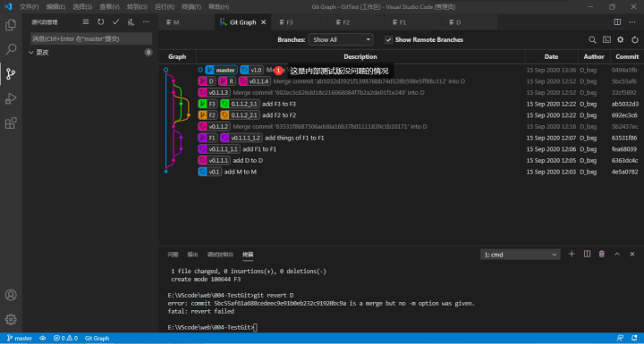
Task: Click the v0.1.1.4 tag label
Action: 254,81
